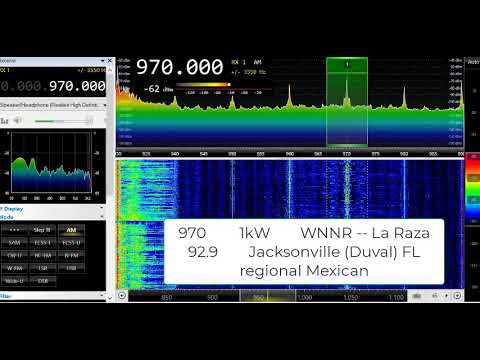Adjust the receiver volume slider

(x=63, y=121)
